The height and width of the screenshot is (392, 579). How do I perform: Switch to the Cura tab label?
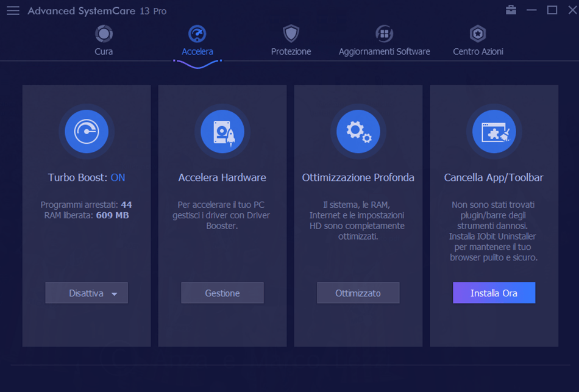pos(104,51)
